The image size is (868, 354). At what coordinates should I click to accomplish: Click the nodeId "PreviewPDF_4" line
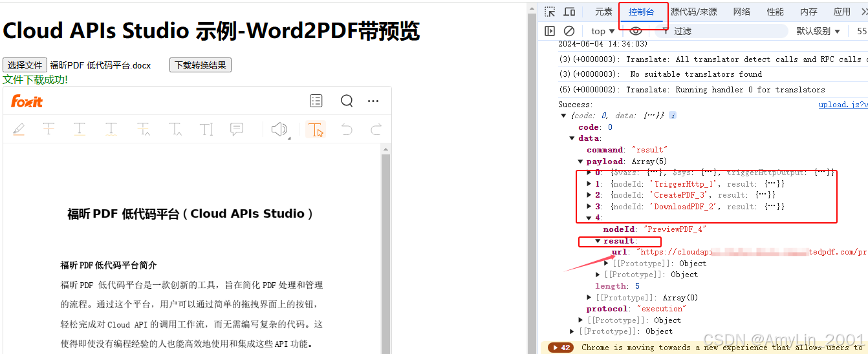[x=655, y=229]
